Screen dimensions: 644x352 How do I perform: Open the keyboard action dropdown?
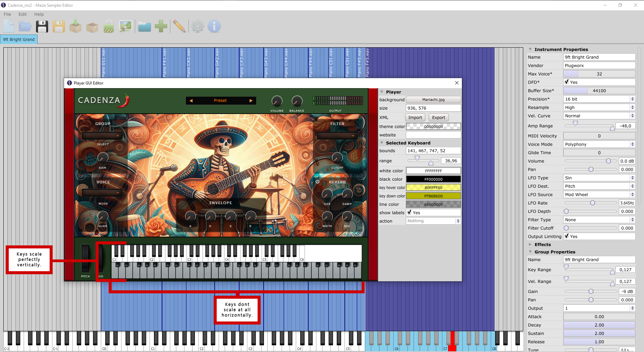(433, 221)
